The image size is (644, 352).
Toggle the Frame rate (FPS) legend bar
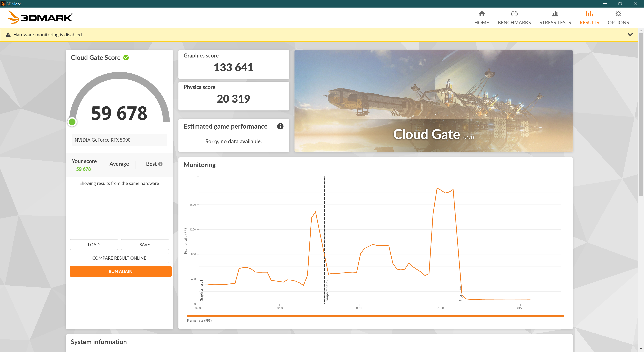coord(375,316)
